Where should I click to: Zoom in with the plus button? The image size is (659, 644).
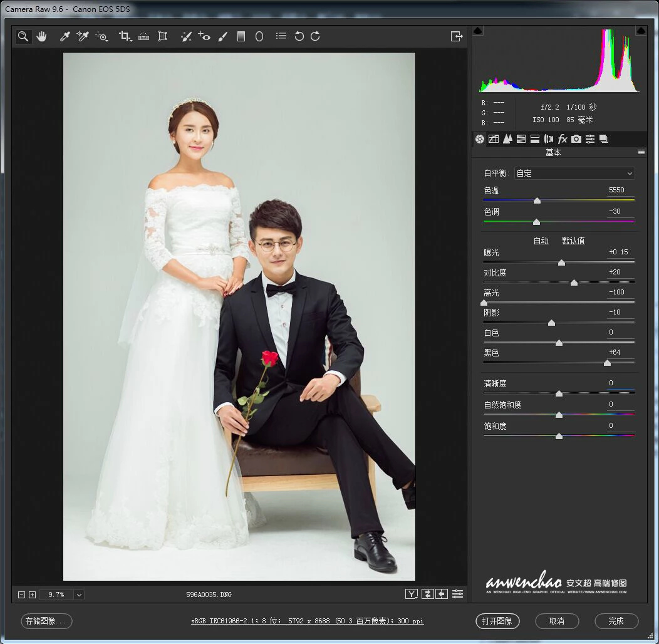point(32,595)
